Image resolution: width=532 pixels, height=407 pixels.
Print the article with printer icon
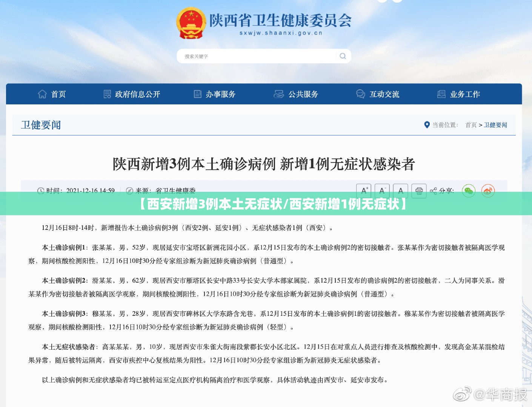point(419,191)
